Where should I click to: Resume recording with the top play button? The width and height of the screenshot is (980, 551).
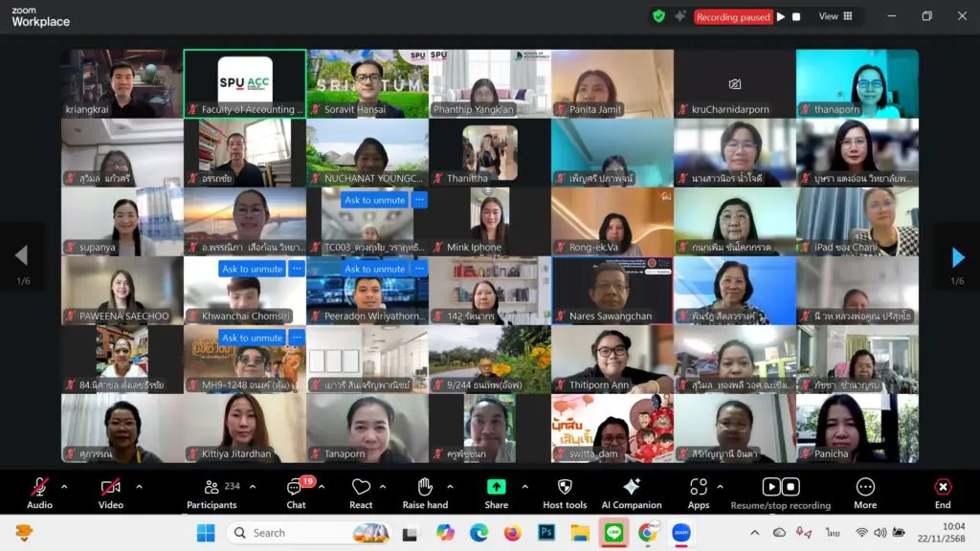[x=781, y=16]
